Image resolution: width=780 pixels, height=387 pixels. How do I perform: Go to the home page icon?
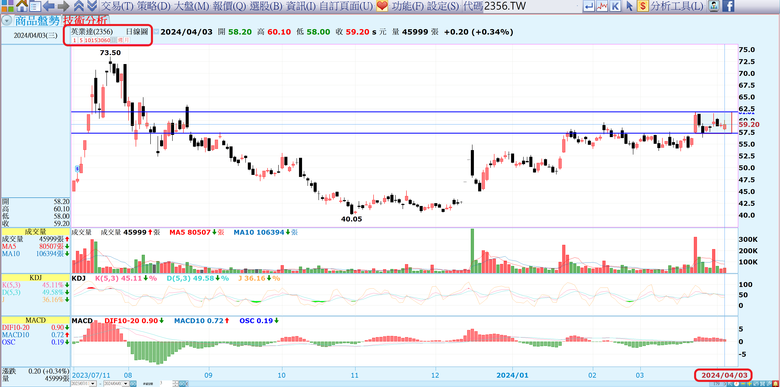coord(21,6)
